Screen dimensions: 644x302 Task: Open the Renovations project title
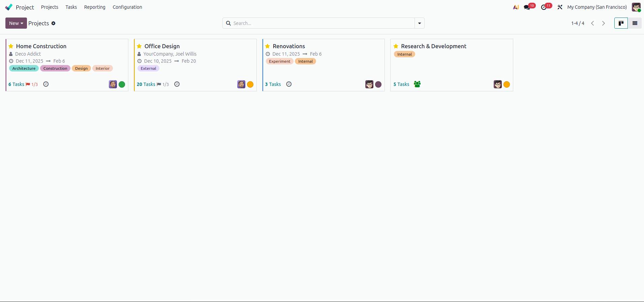[289, 46]
